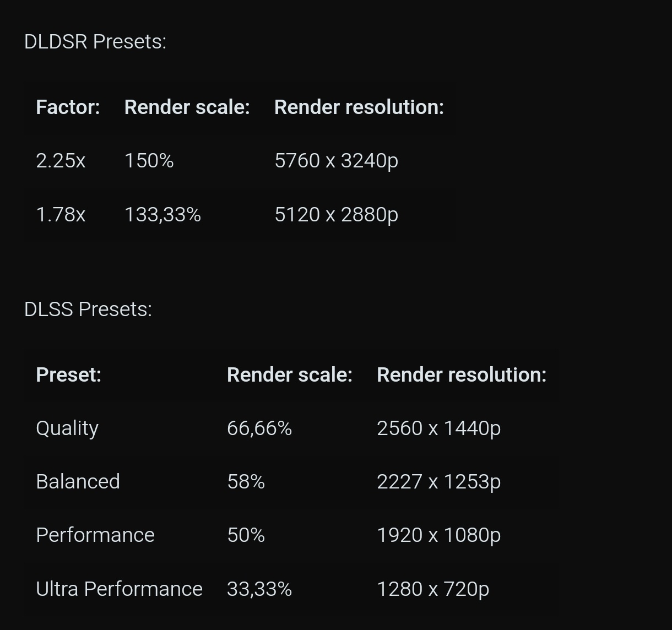Image resolution: width=672 pixels, height=630 pixels.
Task: Select the 1920 x 1080p resolution cell
Action: 438,535
